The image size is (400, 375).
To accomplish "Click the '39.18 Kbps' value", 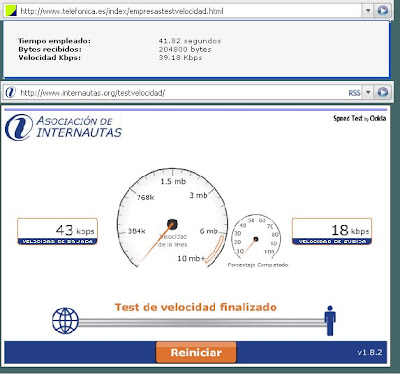I will 180,57.
